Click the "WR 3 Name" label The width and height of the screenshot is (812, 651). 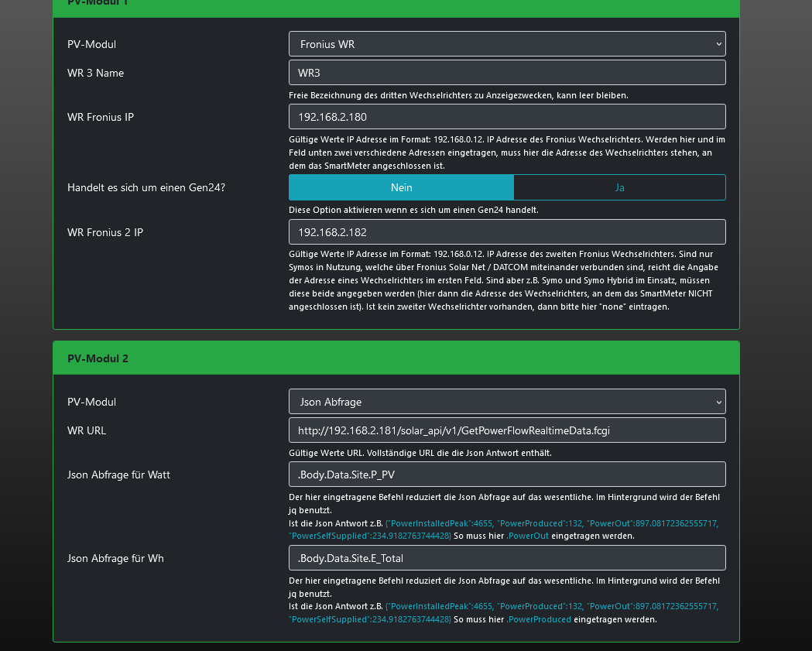coord(95,73)
